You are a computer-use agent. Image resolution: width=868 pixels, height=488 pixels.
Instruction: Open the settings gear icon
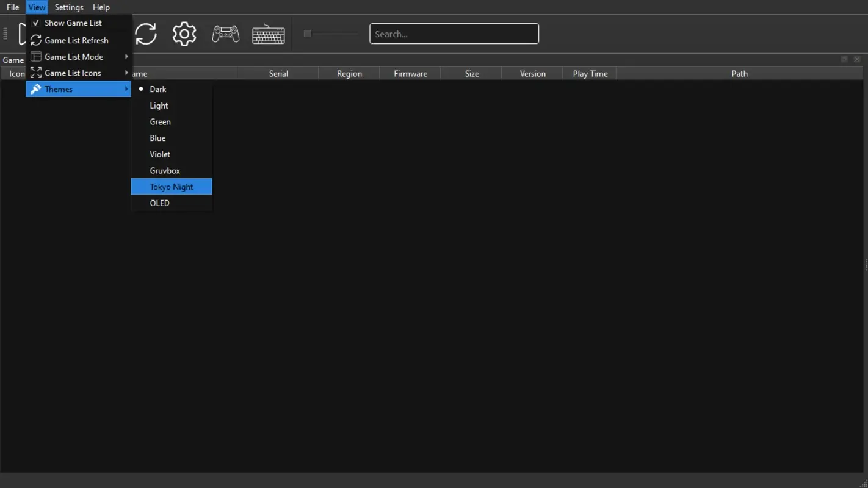pos(184,34)
